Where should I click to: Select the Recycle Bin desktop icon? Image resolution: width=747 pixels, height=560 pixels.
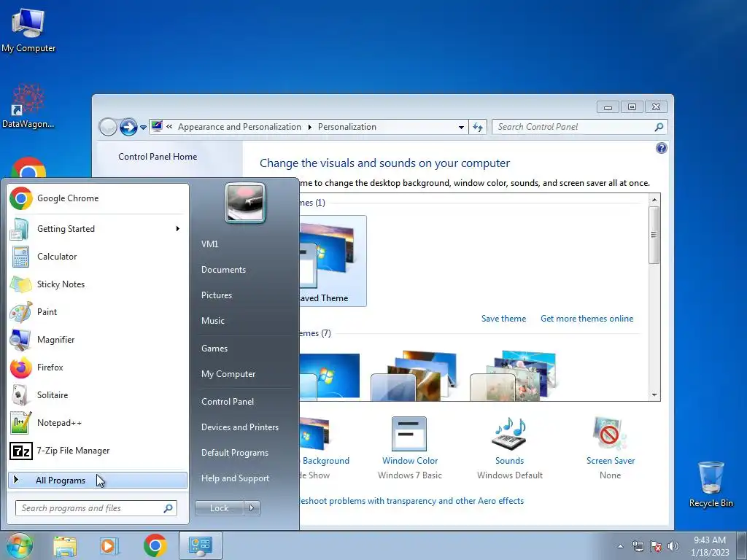click(711, 484)
